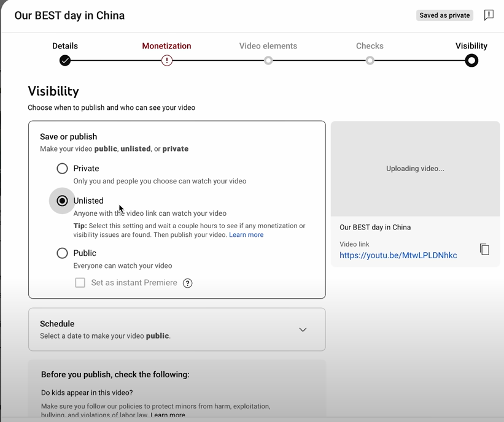Select the Unlisted radio button
This screenshot has width=504, height=422.
62,201
